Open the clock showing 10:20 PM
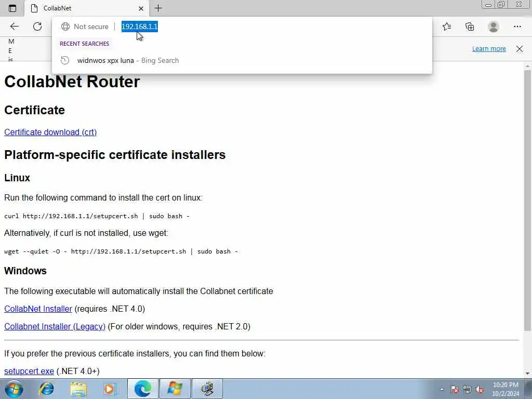This screenshot has height=399, width=532. (506, 389)
